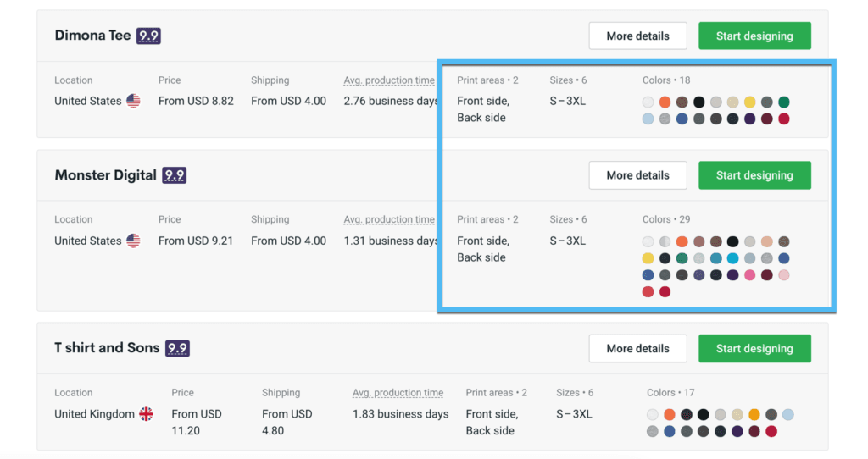This screenshot has width=868, height=459.
Task: Click the price From USD 8.82
Action: pyautogui.click(x=196, y=102)
